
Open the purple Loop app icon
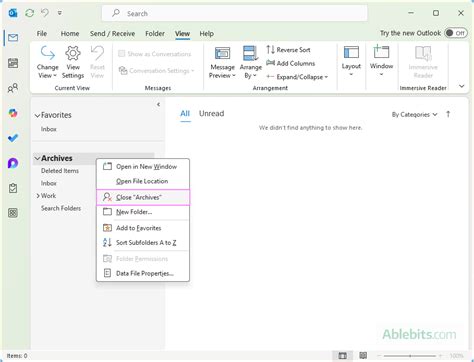point(13,163)
